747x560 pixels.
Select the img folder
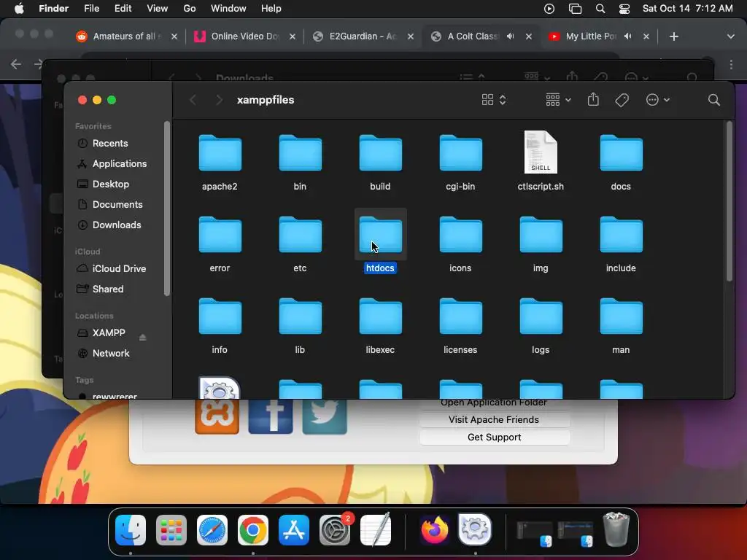pyautogui.click(x=541, y=234)
